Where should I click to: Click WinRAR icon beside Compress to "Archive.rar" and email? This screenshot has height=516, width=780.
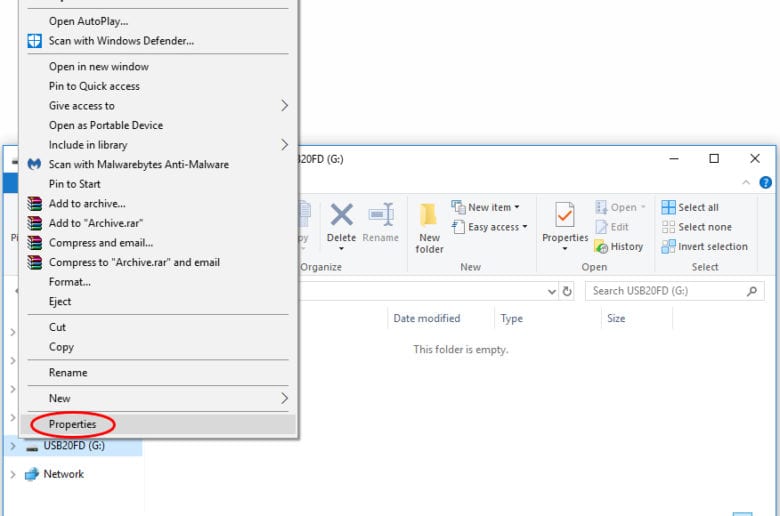point(34,262)
